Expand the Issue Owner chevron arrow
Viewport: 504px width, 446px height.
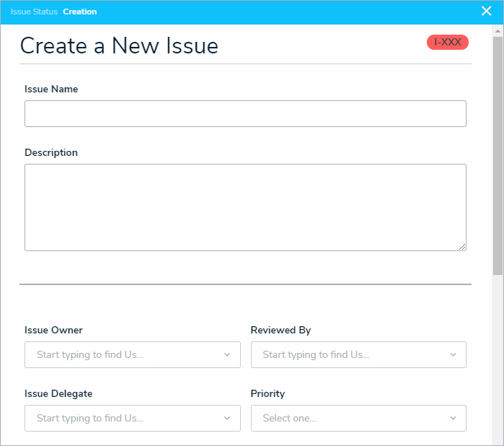tap(227, 355)
